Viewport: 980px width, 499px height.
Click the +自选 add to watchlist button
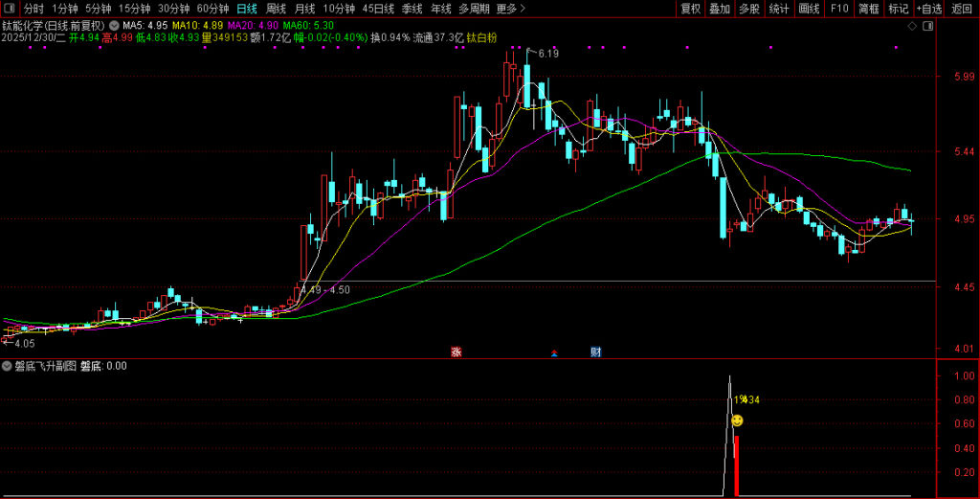pos(927,9)
